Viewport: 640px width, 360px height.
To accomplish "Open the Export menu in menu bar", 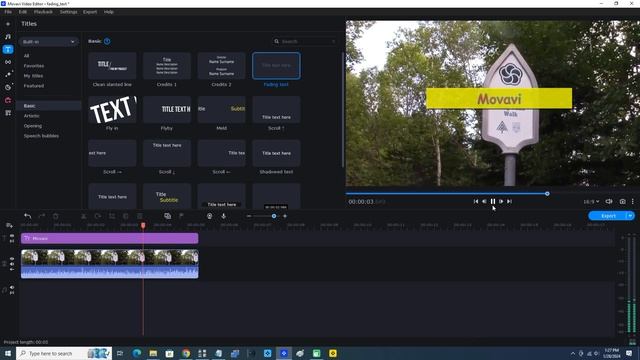I will tap(90, 12).
